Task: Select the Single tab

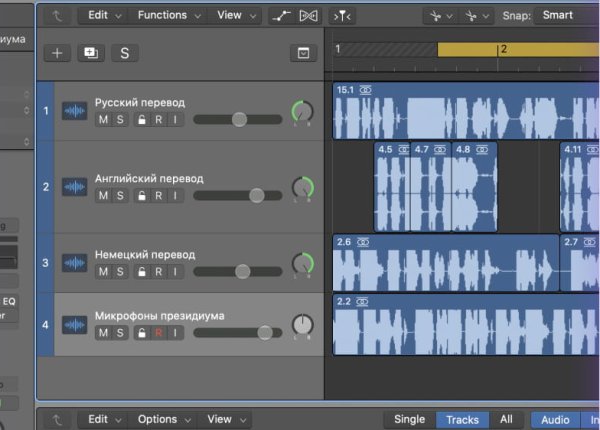Action: [x=409, y=420]
